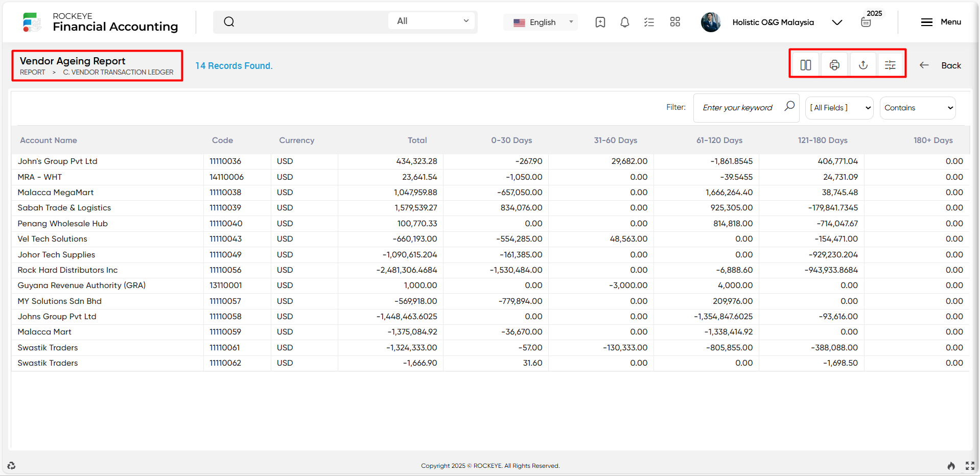Screen dimensions: 980x476
Task: Sort by 180+ Days column header
Action: (933, 140)
